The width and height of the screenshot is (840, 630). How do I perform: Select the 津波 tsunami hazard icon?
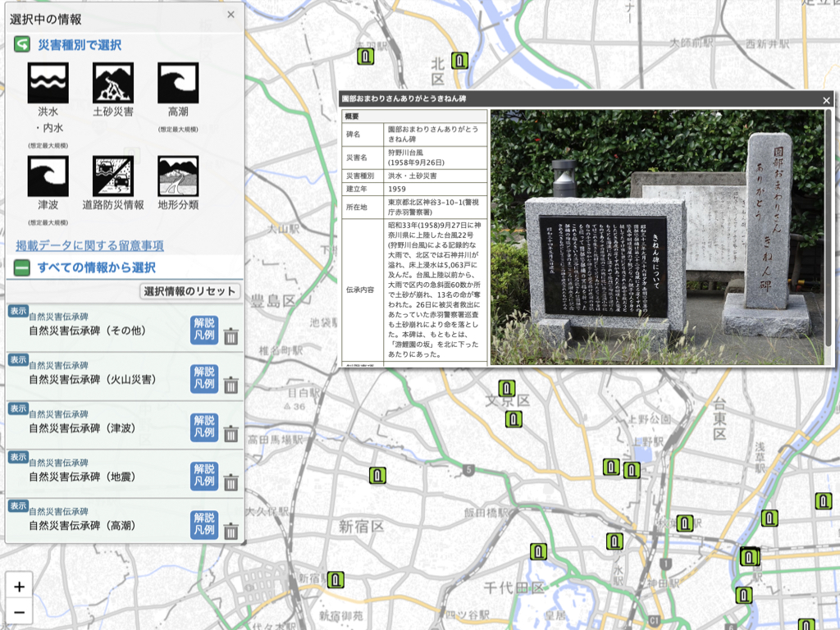48,176
